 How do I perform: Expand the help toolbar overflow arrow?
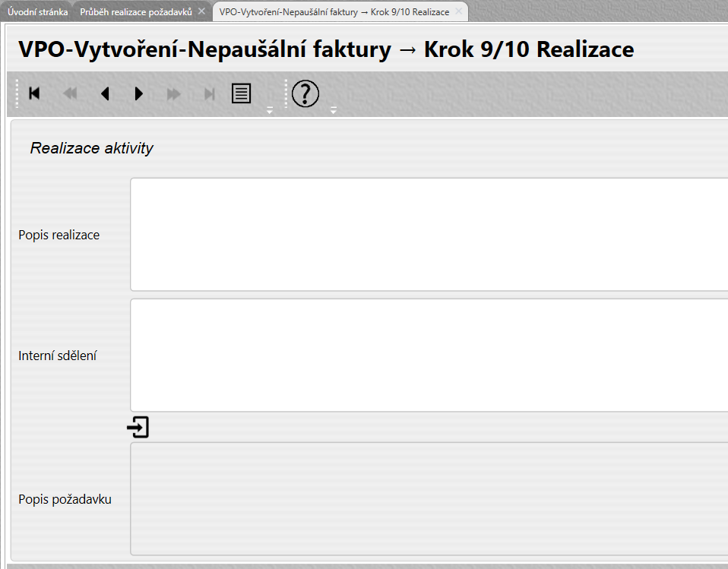[x=333, y=110]
